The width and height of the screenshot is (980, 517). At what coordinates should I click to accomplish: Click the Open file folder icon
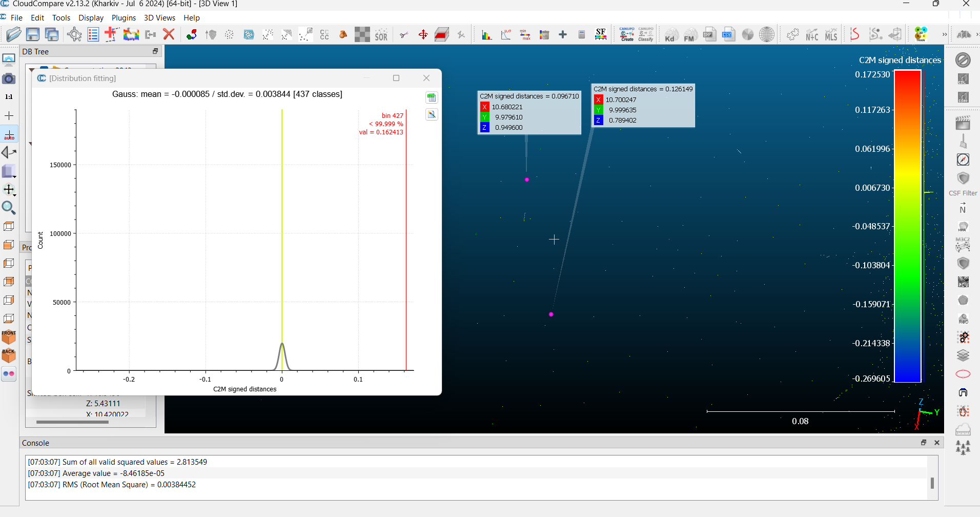[x=14, y=35]
